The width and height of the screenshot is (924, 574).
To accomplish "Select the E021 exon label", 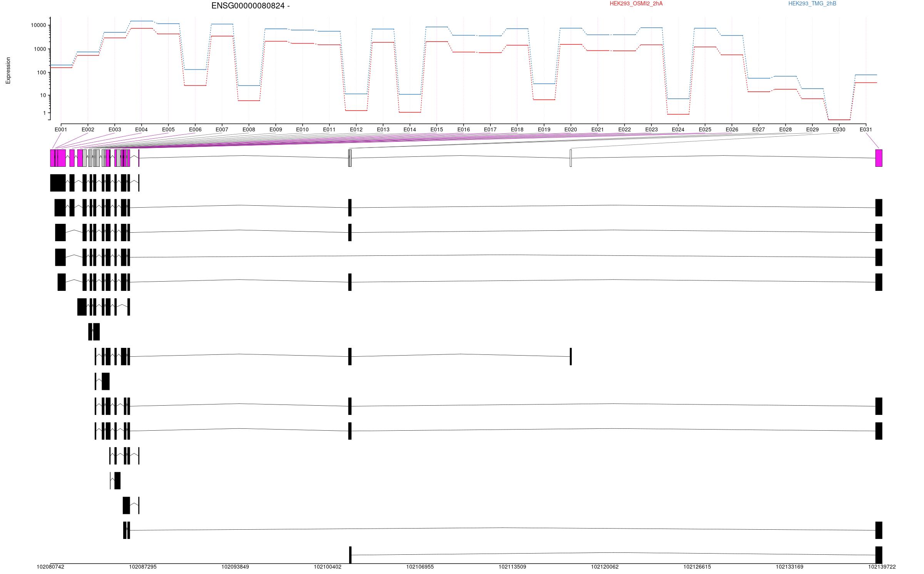I will [598, 130].
